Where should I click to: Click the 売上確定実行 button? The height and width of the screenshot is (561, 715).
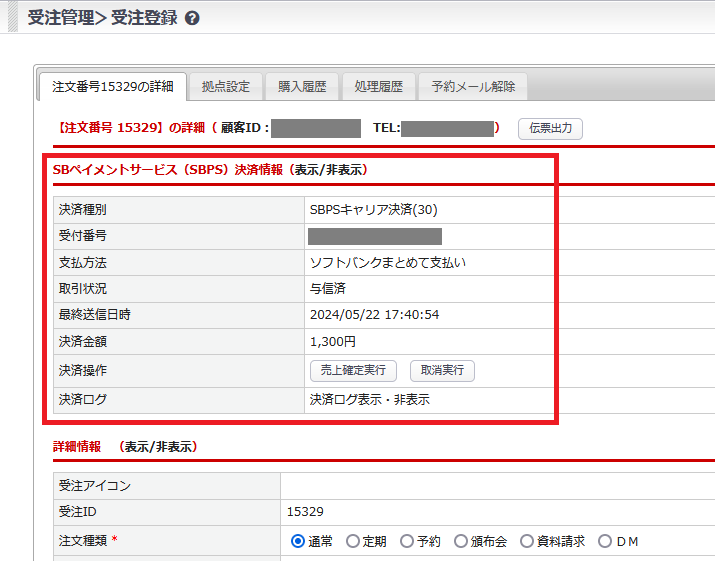pyautogui.click(x=353, y=370)
